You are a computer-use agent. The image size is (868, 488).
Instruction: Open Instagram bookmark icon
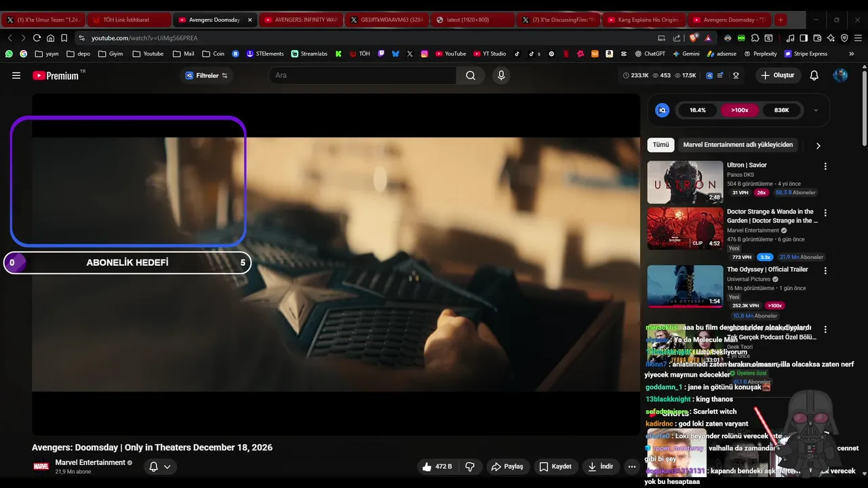tap(425, 54)
